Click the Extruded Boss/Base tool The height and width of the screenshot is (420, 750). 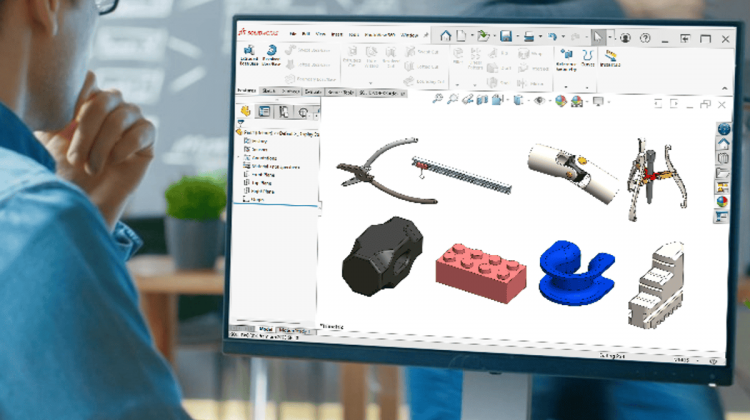(x=249, y=55)
